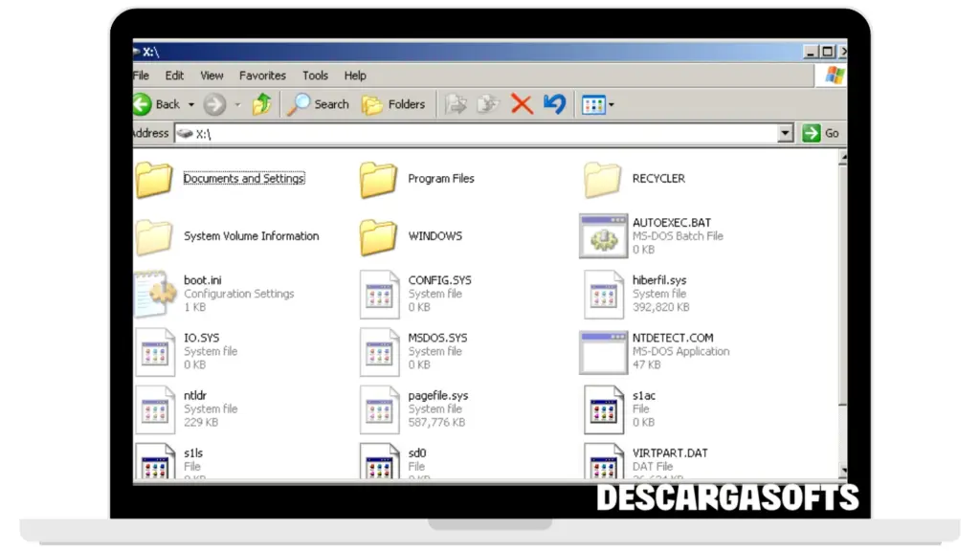Click the 'boot.ini' file name text
This screenshot has width=980, height=551.
[203, 280]
